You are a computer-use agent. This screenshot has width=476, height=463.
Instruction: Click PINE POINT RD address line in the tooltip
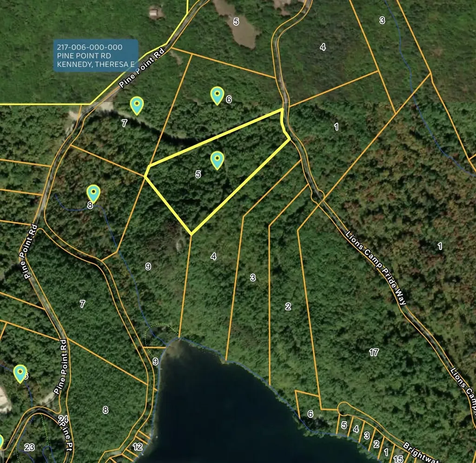[84, 56]
